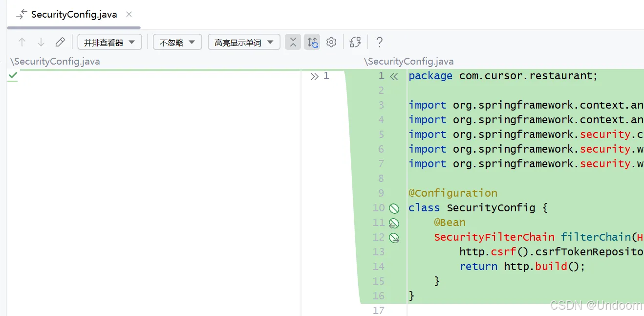
Task: Click the @Bean annotation
Action: pos(450,223)
